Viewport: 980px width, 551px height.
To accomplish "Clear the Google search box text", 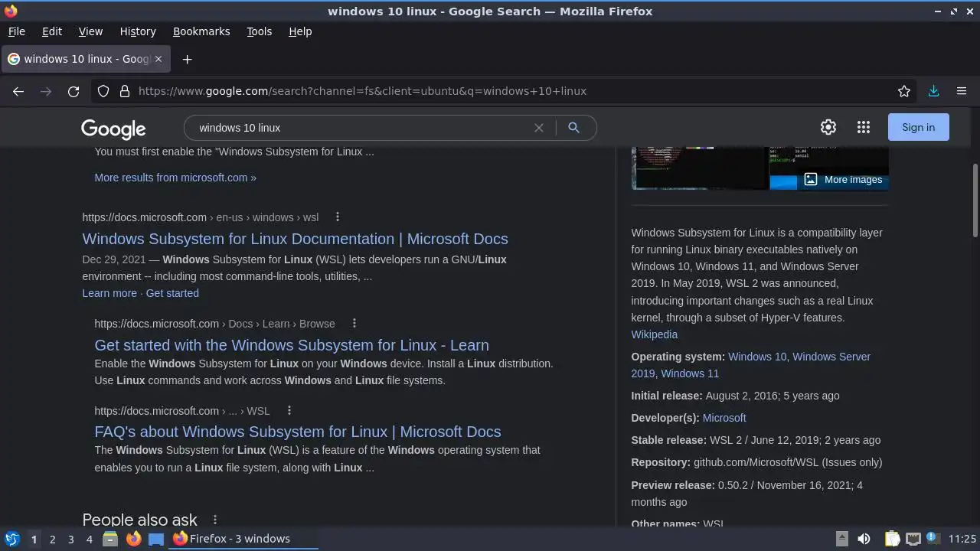I will click(539, 128).
